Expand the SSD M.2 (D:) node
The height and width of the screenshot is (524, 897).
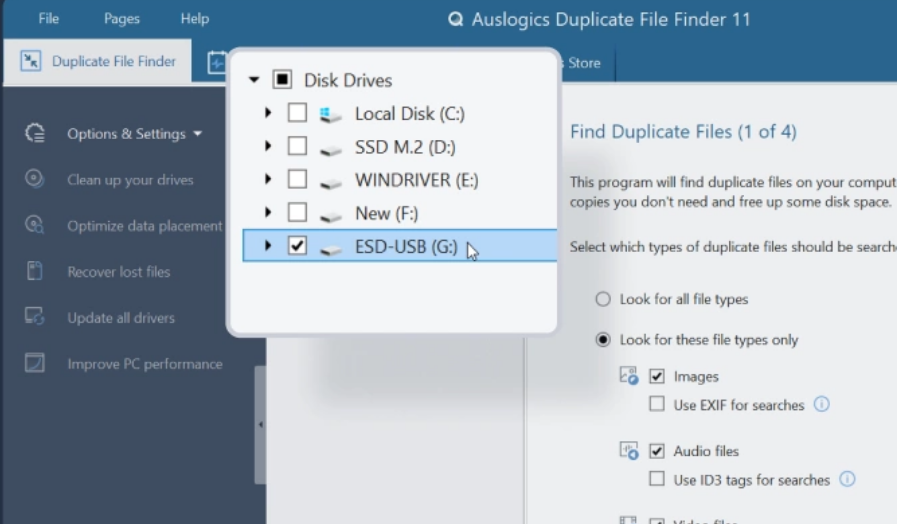[268, 146]
